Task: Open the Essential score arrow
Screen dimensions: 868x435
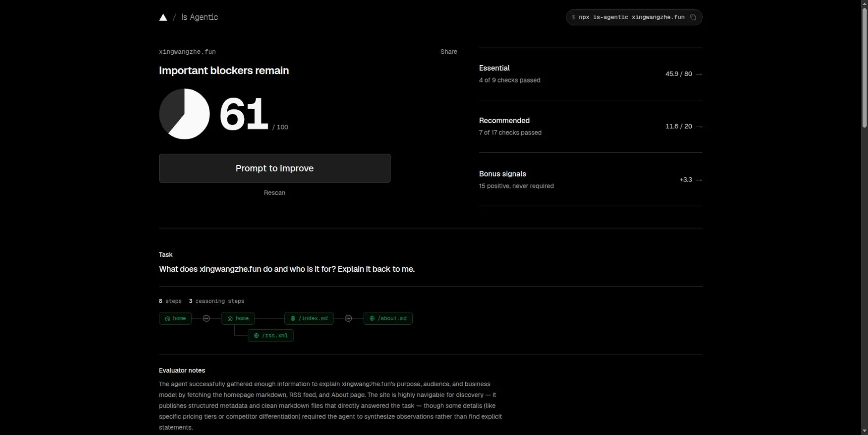Action: (x=699, y=74)
